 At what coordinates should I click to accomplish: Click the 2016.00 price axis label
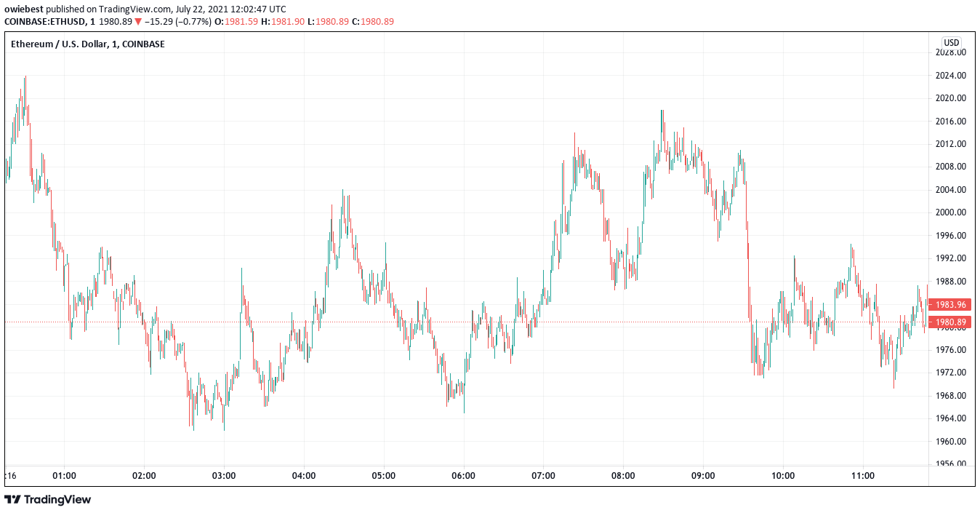[951, 122]
